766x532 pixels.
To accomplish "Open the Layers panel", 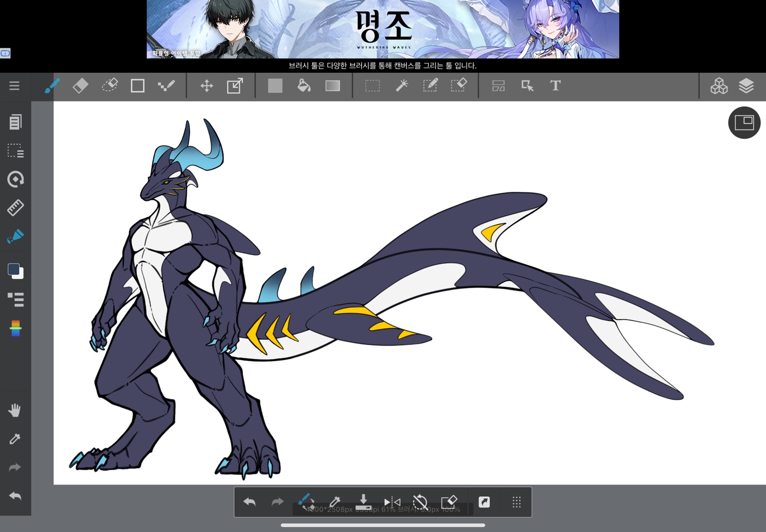I will pyautogui.click(x=746, y=86).
